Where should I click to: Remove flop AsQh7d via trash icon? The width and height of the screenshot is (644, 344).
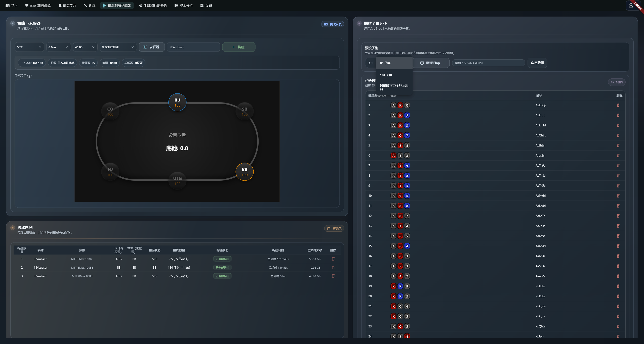(618, 135)
